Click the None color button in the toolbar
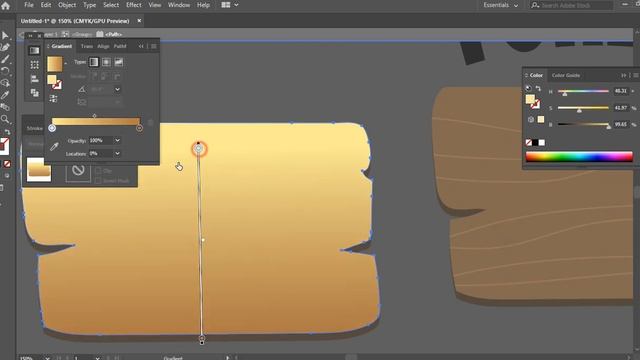Viewport: 640px width, 360px height. (x=7, y=164)
